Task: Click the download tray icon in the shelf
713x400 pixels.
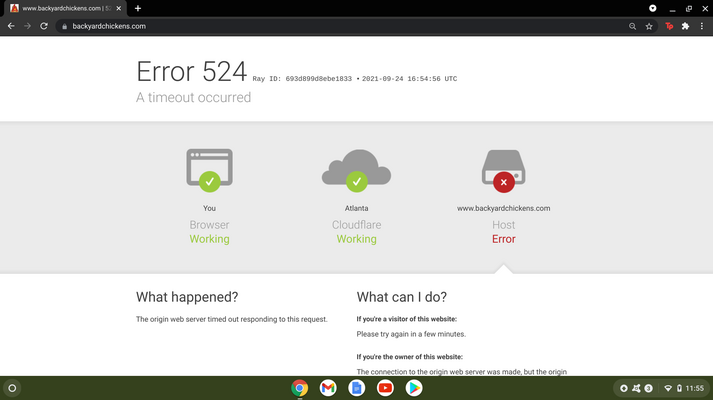Action: 624,388
